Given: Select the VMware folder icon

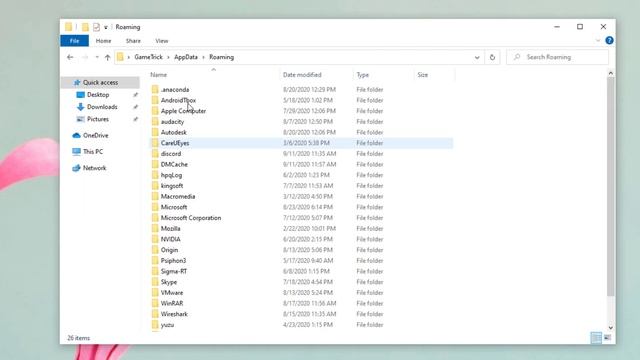Looking at the screenshot, I should click(155, 293).
